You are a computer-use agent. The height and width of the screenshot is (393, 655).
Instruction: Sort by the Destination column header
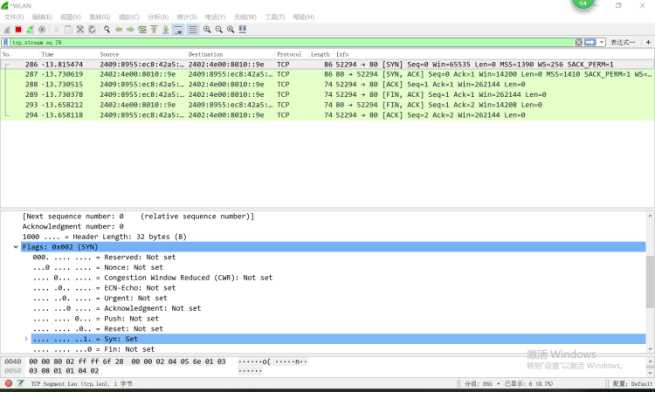point(206,54)
